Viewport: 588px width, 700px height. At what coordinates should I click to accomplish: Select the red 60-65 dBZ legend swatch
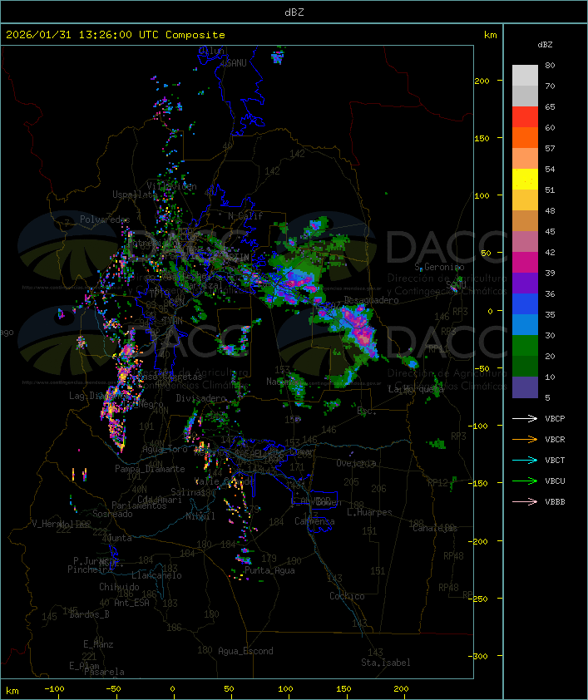point(525,117)
